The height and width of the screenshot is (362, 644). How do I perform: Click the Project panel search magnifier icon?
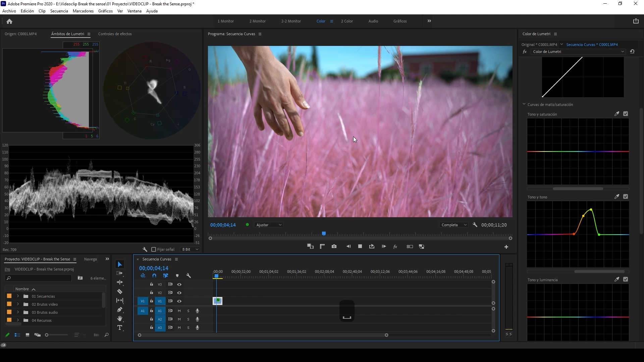106,335
